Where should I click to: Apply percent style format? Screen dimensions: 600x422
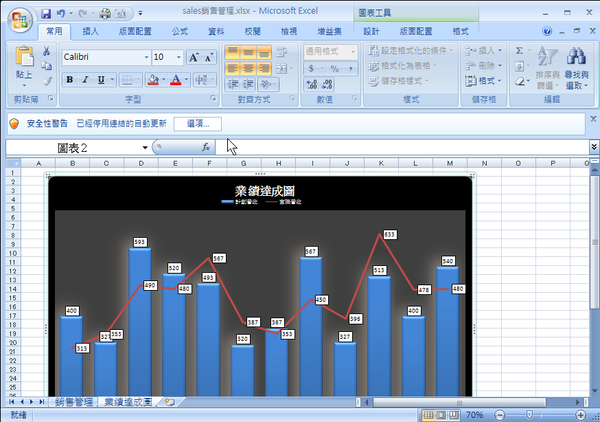[x=334, y=68]
